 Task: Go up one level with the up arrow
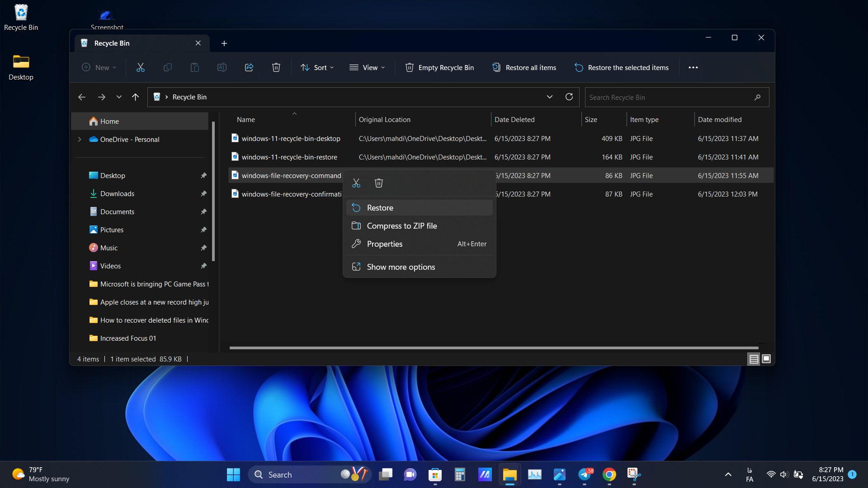point(135,97)
